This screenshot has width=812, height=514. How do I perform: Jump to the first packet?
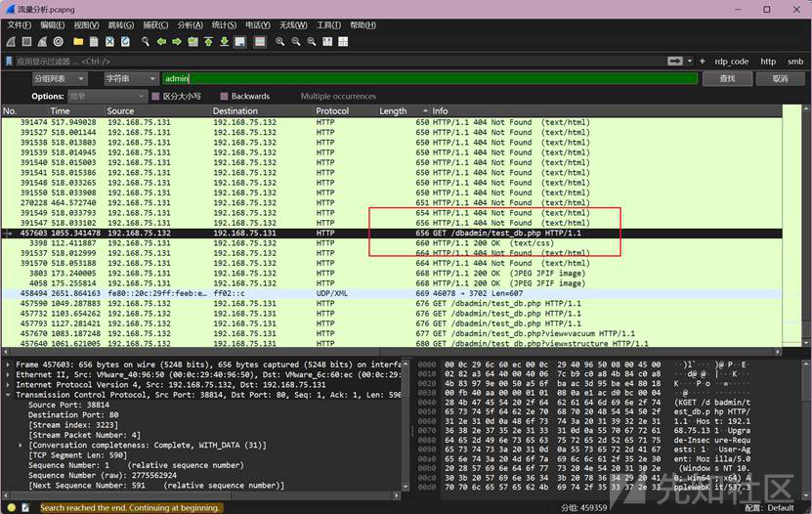tap(208, 41)
